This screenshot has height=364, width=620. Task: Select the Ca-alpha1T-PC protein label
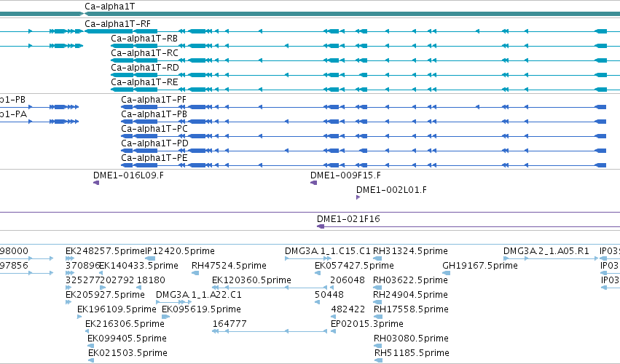(154, 129)
